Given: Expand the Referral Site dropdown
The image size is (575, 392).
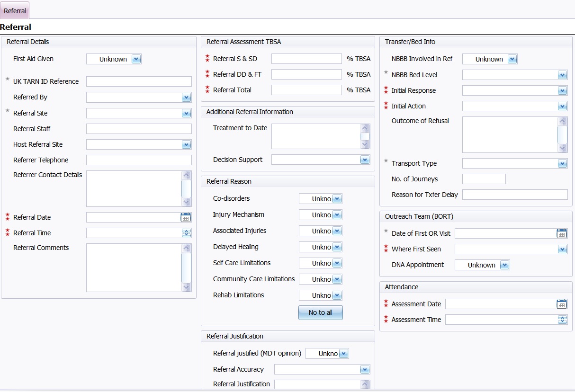Looking at the screenshot, I should click(x=186, y=114).
